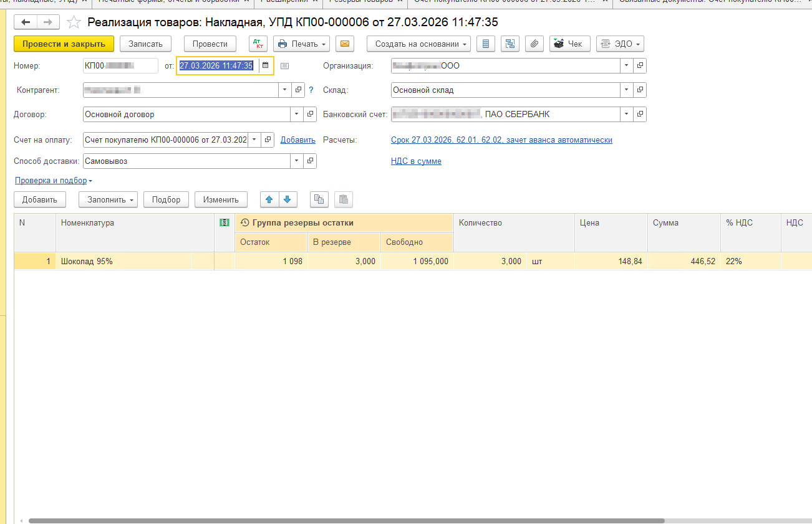
Task: Send document by email envelope icon
Action: [x=345, y=44]
